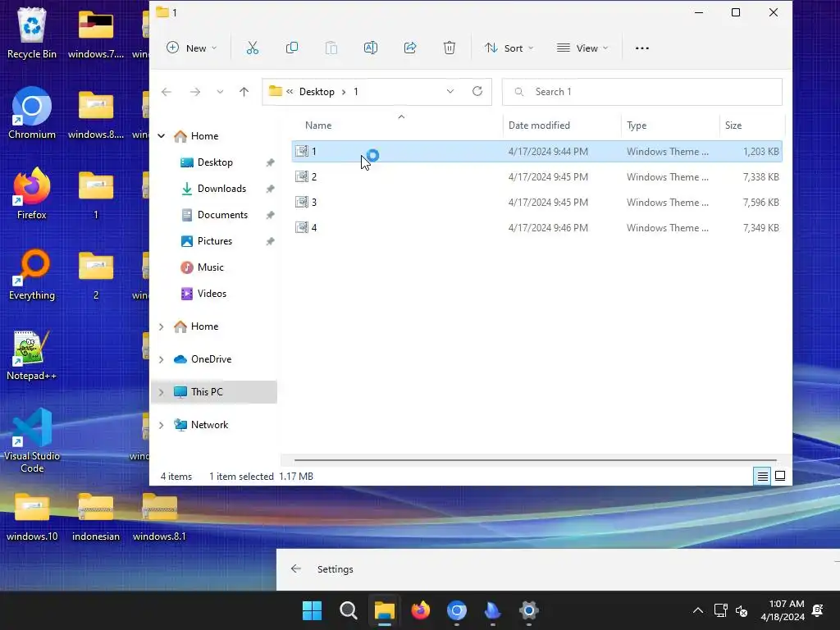This screenshot has width=840, height=630.
Task: Select Notepad++ desktop shortcut
Action: tap(32, 356)
